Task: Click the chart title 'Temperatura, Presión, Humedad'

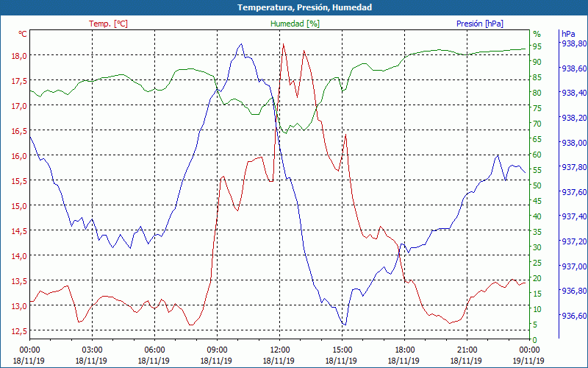Action: pyautogui.click(x=304, y=7)
